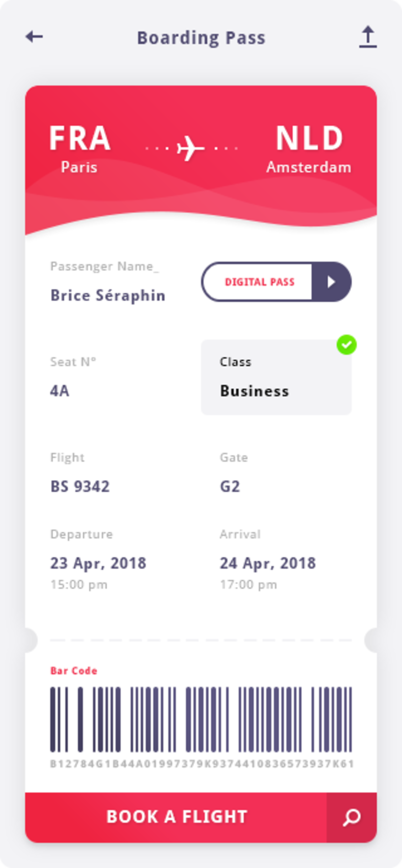
Task: Tap the bar code image
Action: pos(201,719)
